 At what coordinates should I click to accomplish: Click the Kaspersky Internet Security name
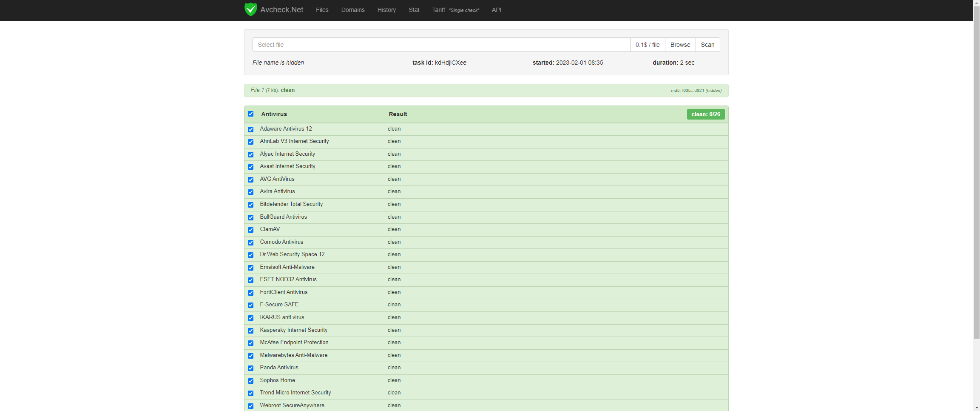pyautogui.click(x=294, y=330)
